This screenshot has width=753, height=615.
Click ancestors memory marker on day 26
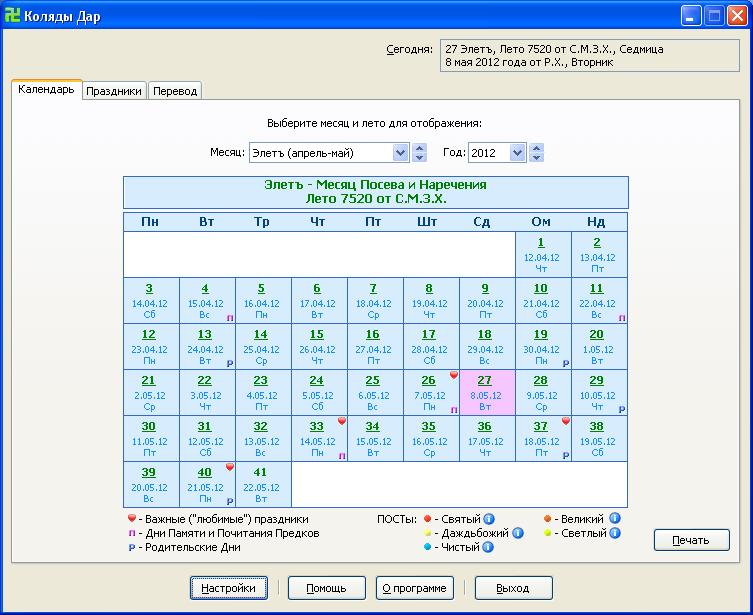454,410
